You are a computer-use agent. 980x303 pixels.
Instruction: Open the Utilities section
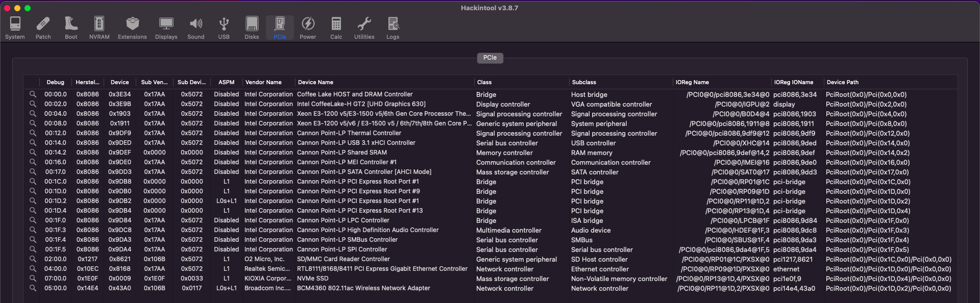[x=364, y=28]
